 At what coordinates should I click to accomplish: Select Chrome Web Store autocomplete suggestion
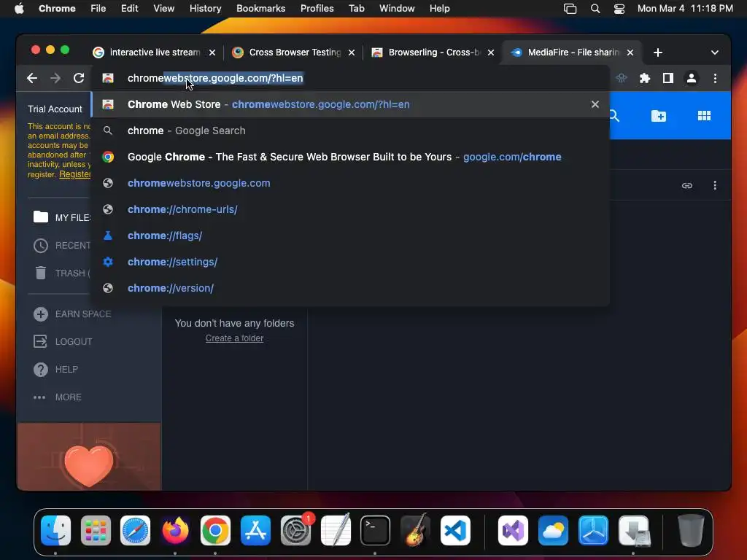tap(350, 104)
